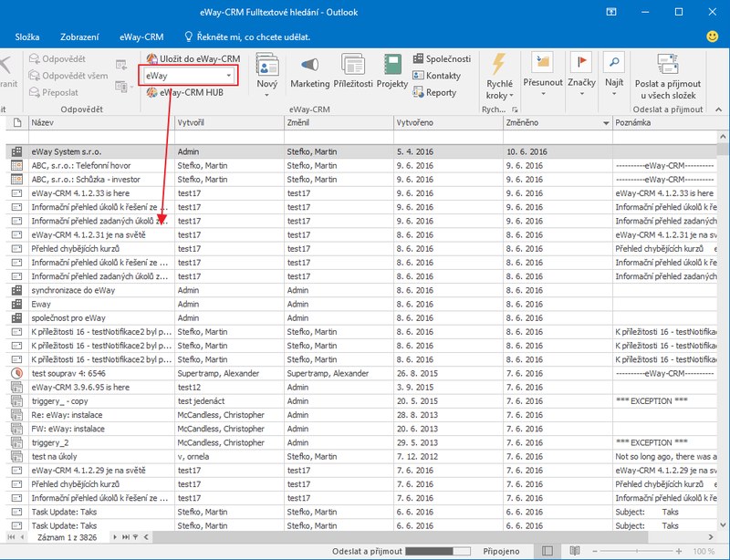Image resolution: width=730 pixels, height=560 pixels.
Task: Expand the Najít dropdown arrow
Action: [614, 94]
